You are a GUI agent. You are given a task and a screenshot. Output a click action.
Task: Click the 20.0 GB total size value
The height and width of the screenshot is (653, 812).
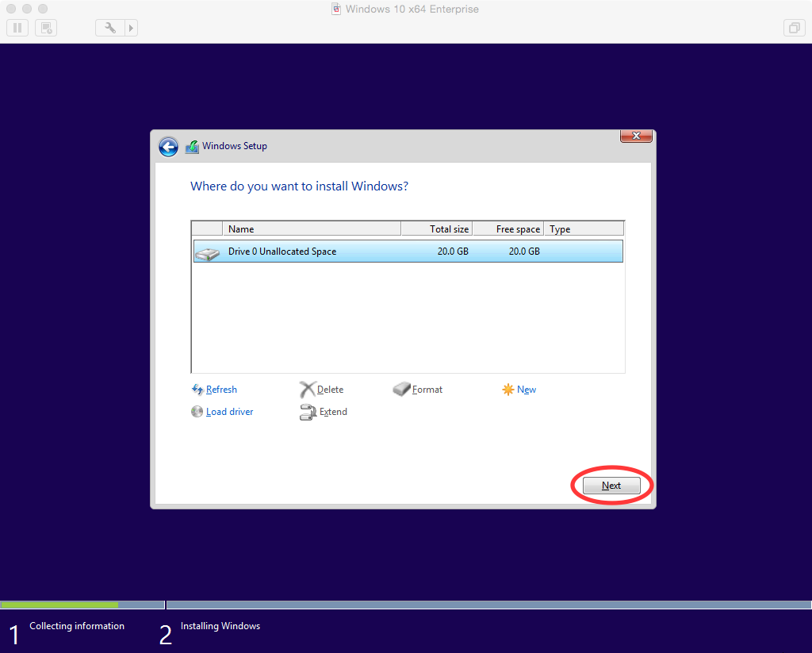pyautogui.click(x=453, y=252)
